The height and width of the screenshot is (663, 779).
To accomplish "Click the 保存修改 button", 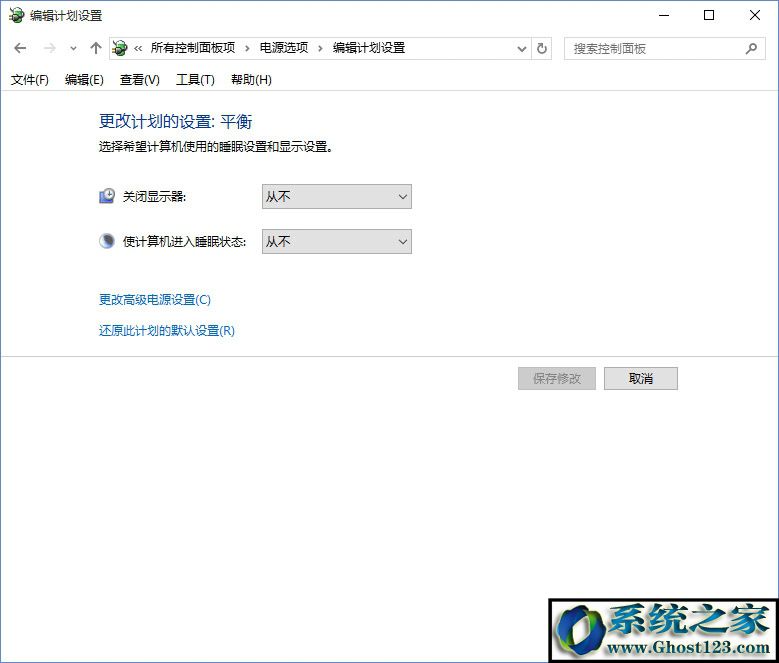I will coord(557,378).
